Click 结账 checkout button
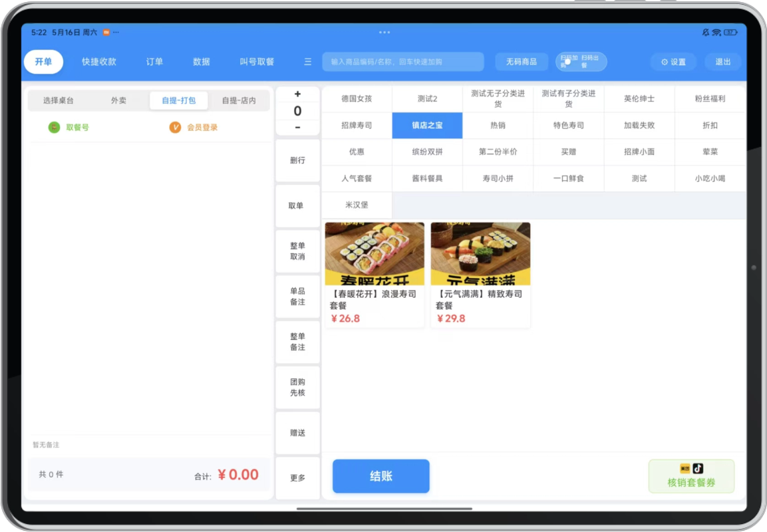 381,476
